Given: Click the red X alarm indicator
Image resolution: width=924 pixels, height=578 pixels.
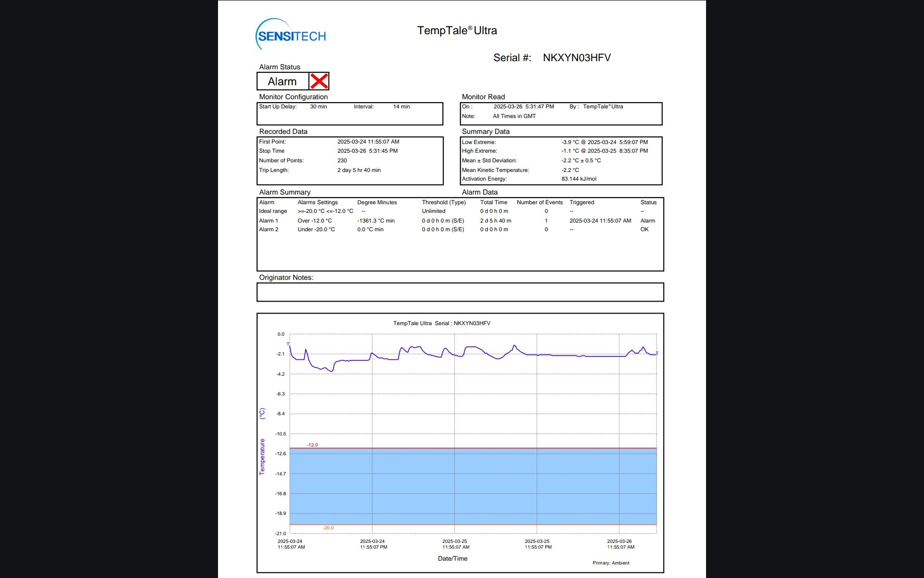Looking at the screenshot, I should click(319, 81).
